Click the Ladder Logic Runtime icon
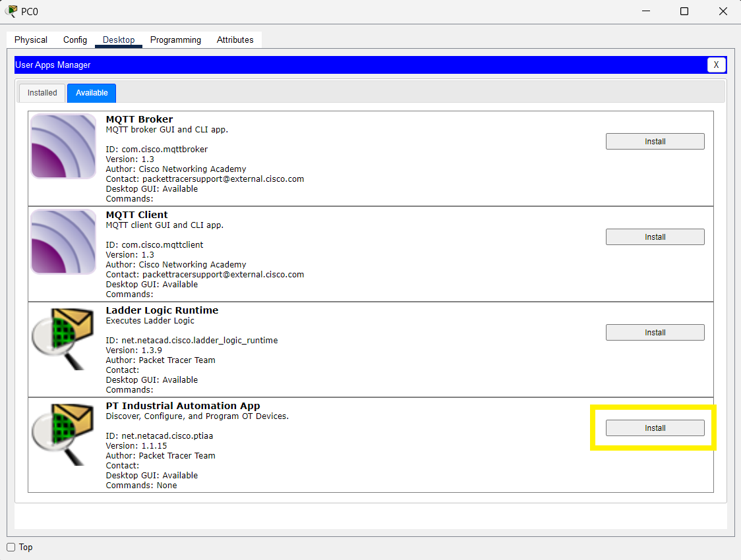The image size is (741, 560). pyautogui.click(x=63, y=337)
